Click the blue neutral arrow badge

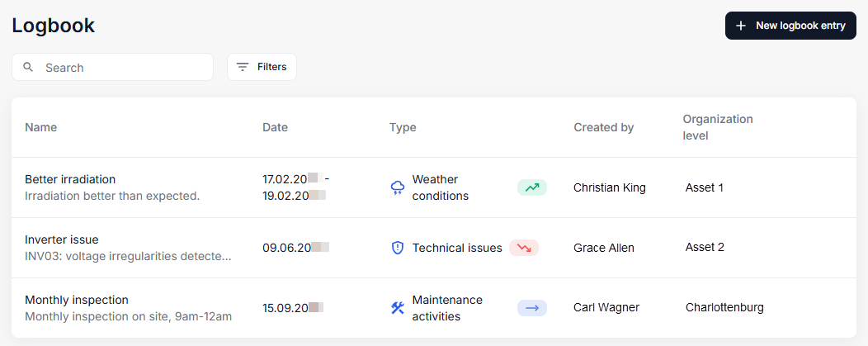click(532, 308)
